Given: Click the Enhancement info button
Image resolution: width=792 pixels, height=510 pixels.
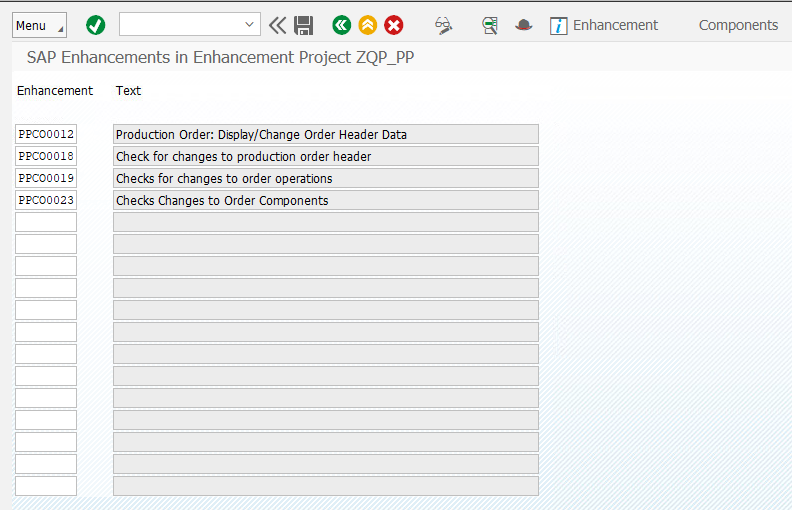Looking at the screenshot, I should tap(605, 25).
